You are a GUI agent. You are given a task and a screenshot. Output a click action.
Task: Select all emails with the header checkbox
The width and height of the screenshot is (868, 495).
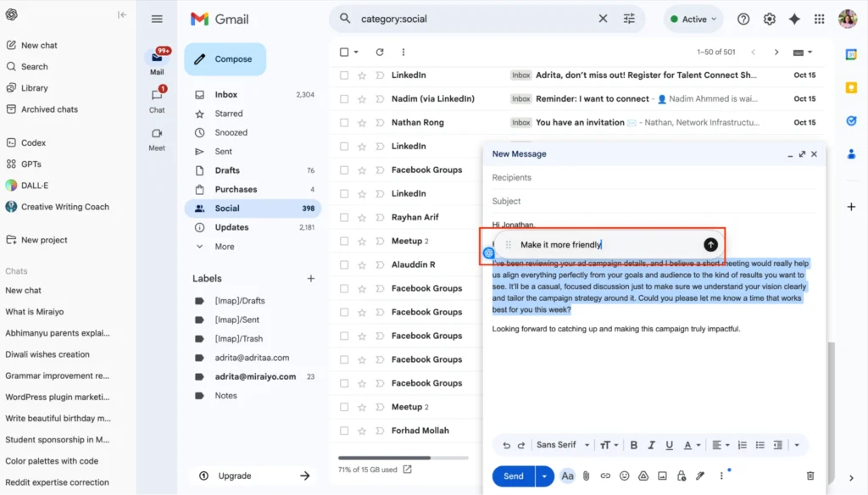point(343,52)
